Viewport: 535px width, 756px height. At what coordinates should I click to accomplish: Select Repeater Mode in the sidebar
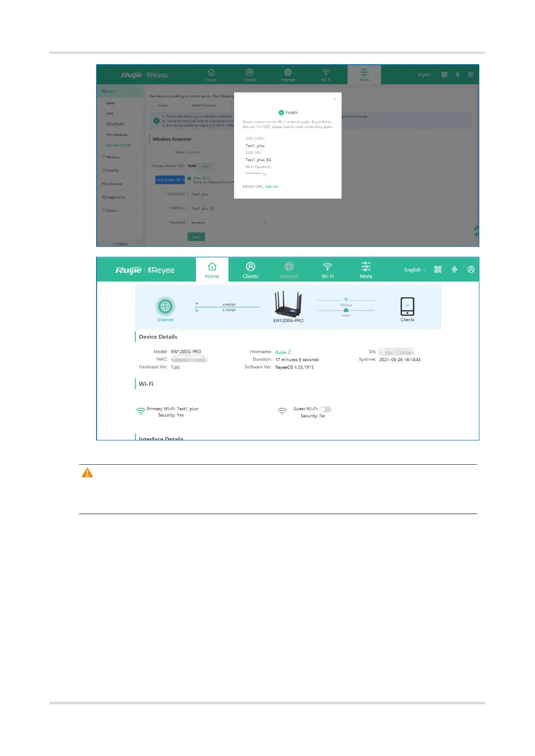coord(119,145)
